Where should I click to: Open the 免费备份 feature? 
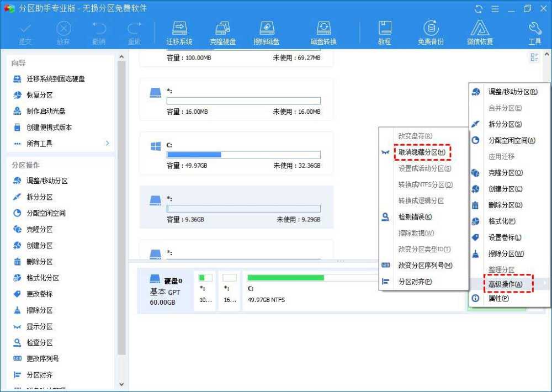(431, 31)
